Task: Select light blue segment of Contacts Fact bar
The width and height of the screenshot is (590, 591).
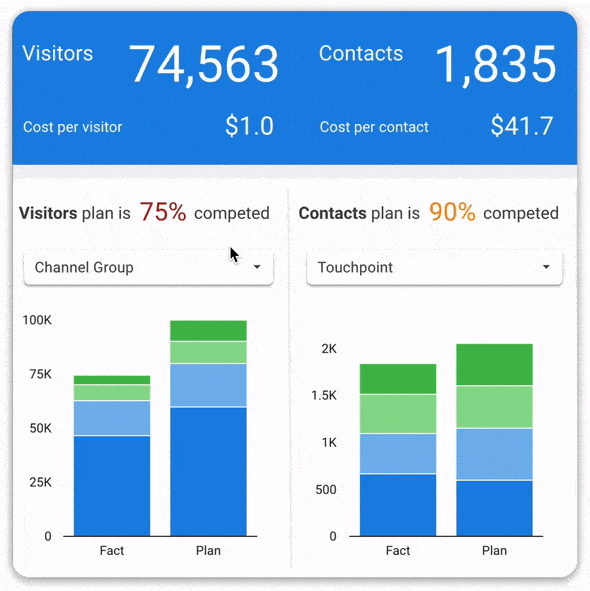Action: 398,453
